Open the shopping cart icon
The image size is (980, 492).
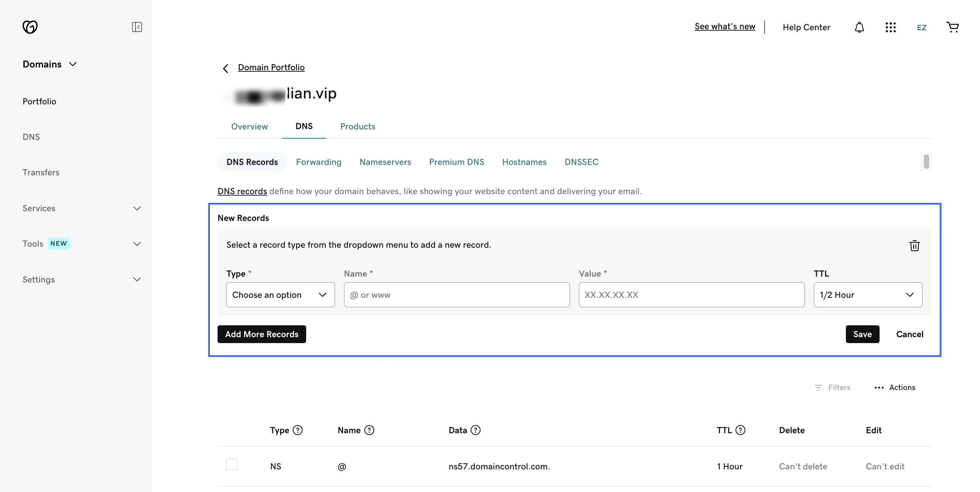pos(952,27)
